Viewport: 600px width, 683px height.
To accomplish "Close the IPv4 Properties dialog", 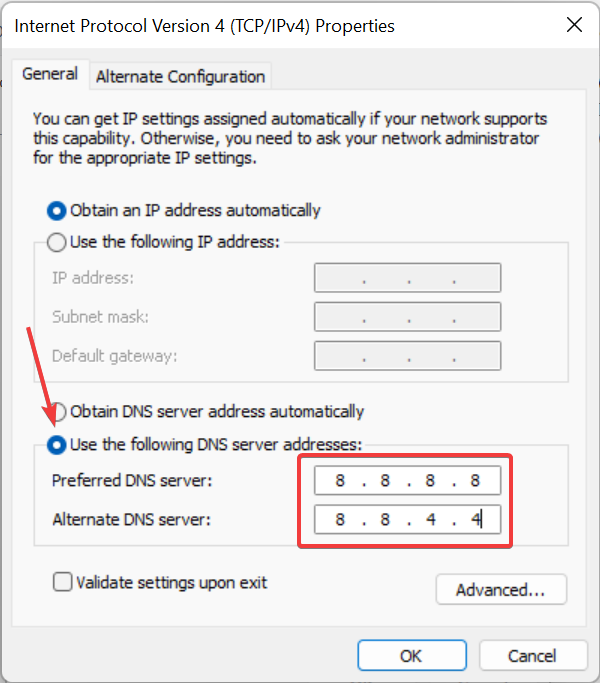I will point(574,25).
